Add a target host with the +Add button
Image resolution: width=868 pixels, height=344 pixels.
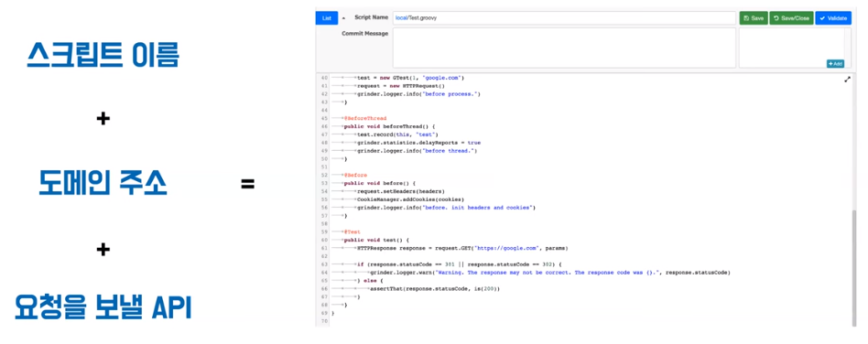point(835,64)
